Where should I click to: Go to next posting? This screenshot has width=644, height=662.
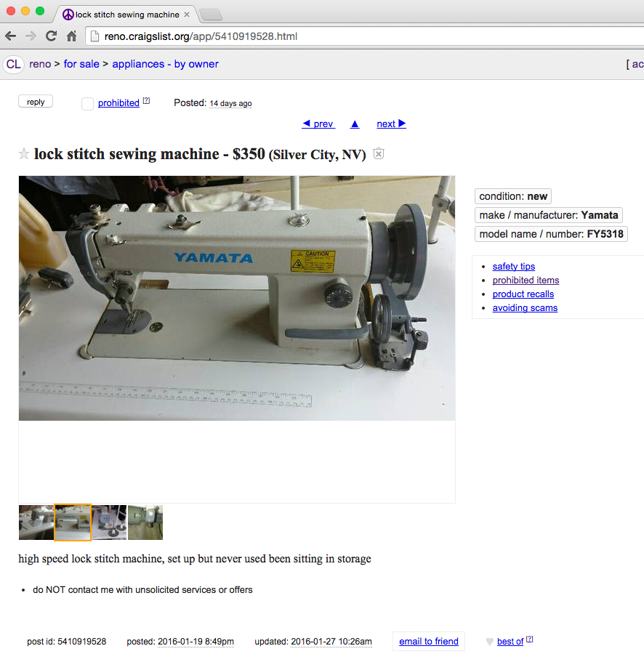391,124
